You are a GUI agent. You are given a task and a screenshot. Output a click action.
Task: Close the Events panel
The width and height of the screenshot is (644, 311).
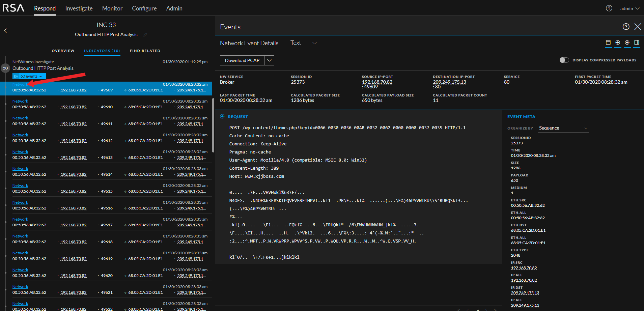tap(638, 27)
